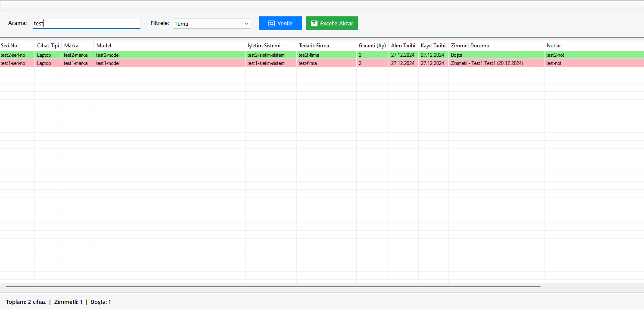
Task: Click the tes2t-firma cell
Action: tap(327, 55)
